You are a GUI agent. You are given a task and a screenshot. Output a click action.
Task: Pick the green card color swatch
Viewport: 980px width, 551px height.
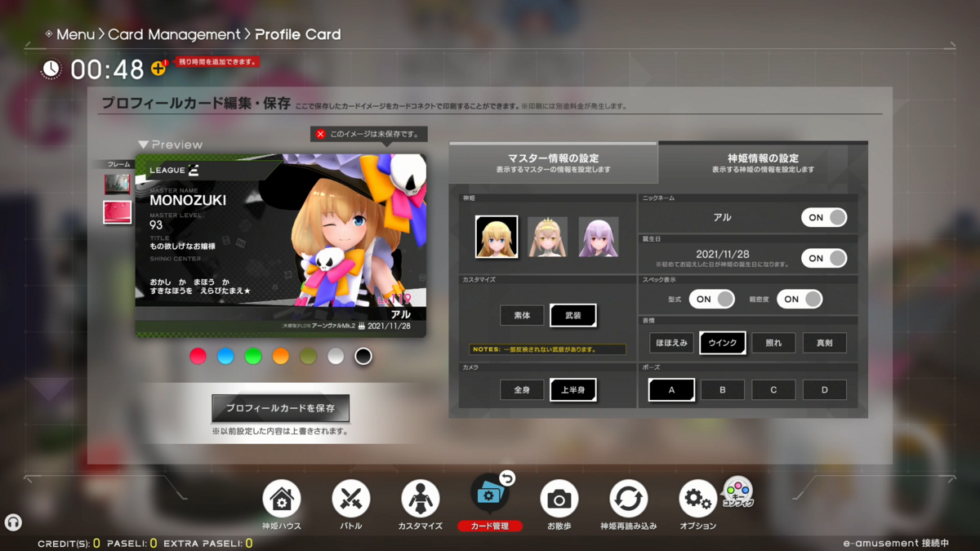click(253, 356)
